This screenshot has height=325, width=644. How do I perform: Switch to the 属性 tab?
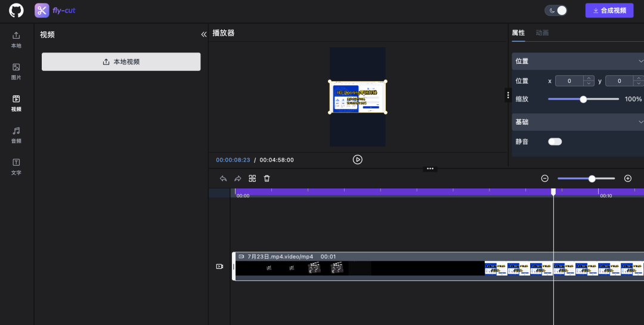tap(518, 33)
